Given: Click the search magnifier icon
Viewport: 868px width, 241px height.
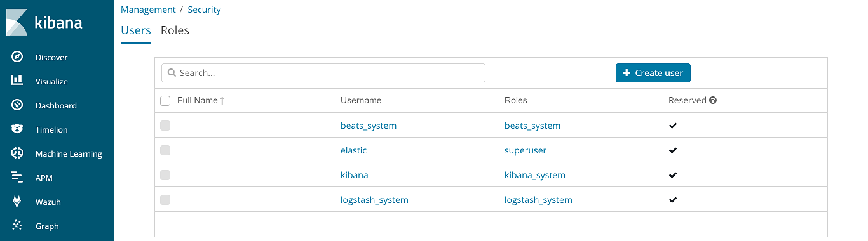Looking at the screenshot, I should click(172, 73).
